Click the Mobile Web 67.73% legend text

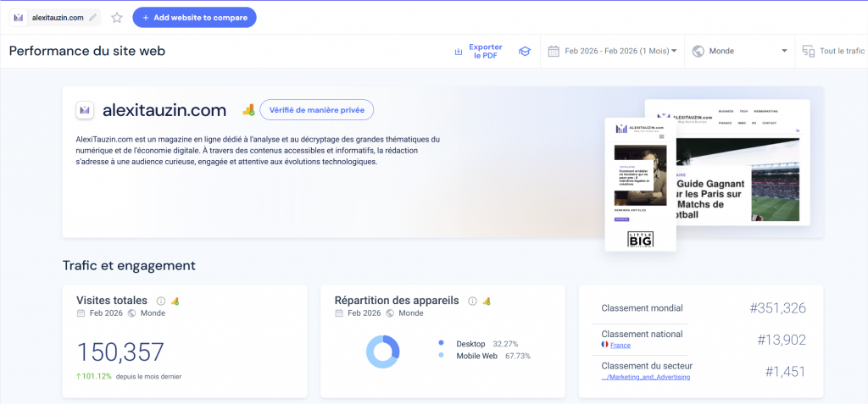[493, 356]
